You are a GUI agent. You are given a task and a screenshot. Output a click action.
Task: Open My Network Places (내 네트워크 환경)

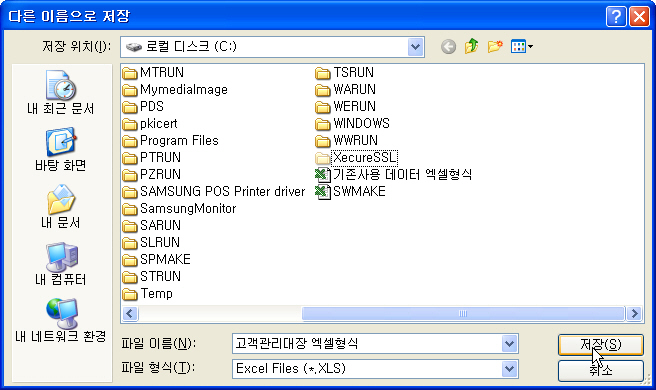[x=61, y=320]
